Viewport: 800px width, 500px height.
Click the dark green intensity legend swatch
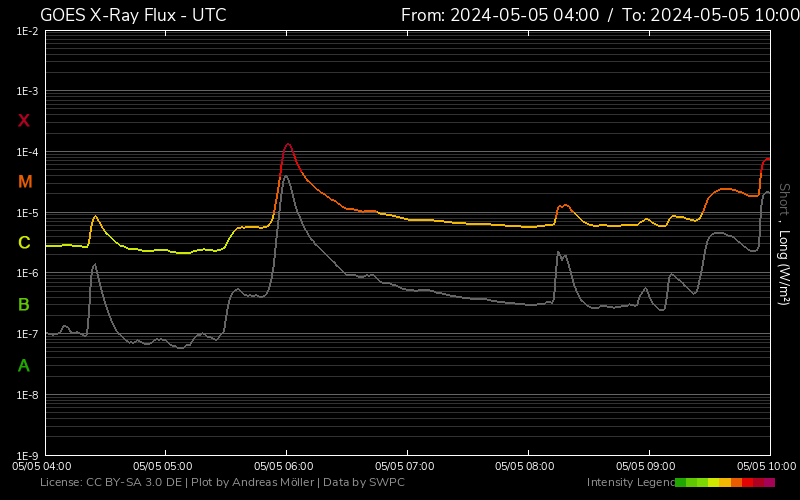tap(681, 482)
